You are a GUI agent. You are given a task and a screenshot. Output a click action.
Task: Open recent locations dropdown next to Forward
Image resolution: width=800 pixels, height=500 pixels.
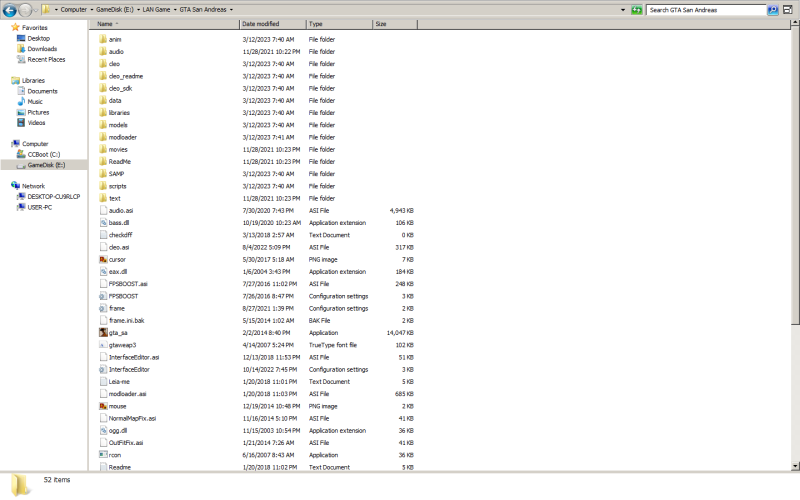[36, 10]
